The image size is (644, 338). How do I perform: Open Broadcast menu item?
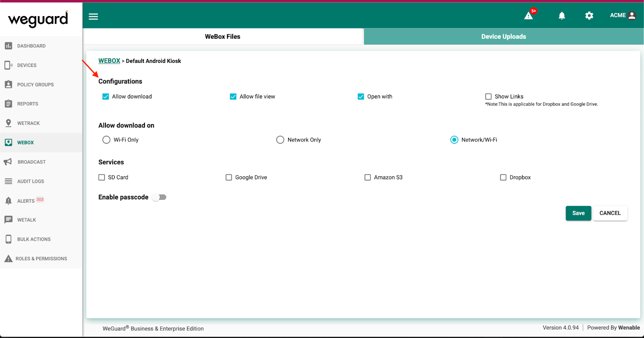[x=41, y=162]
